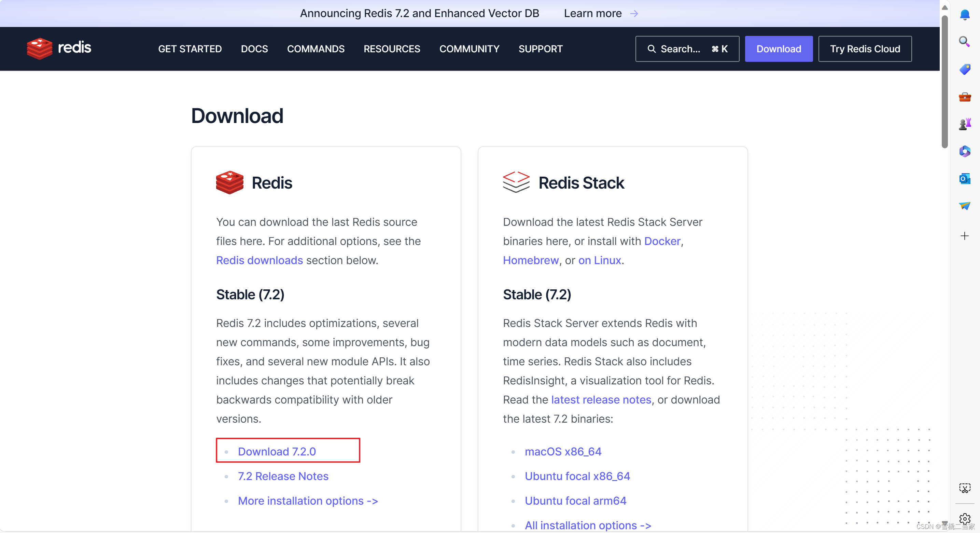
Task: Open the Homebrew link
Action: [x=531, y=260]
